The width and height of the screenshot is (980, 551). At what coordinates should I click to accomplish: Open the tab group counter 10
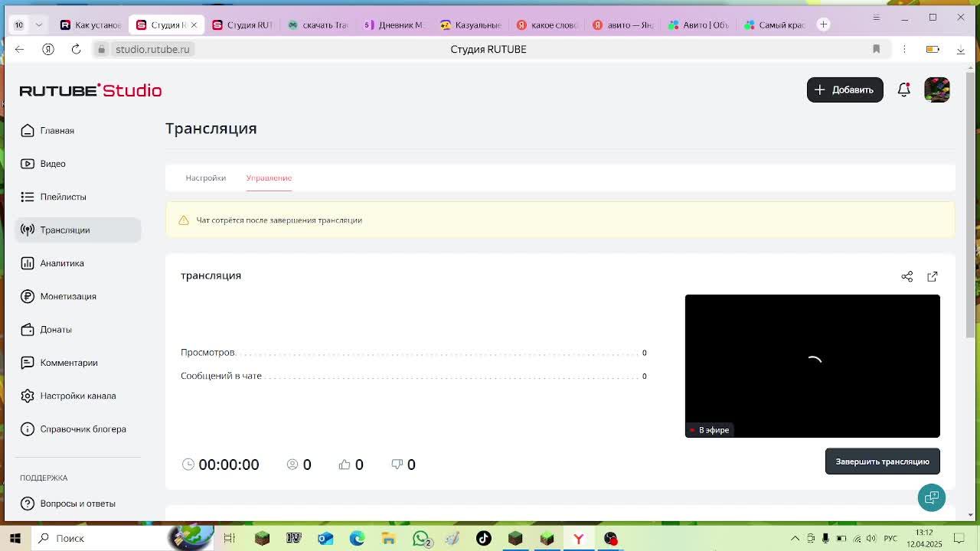18,24
